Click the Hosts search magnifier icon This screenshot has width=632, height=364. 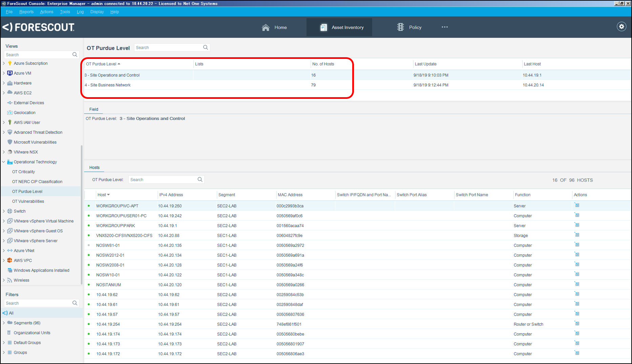(x=200, y=179)
